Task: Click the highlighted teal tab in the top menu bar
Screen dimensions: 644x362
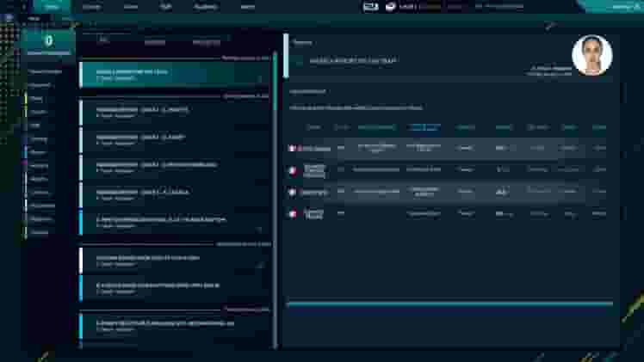Action: tap(52, 7)
